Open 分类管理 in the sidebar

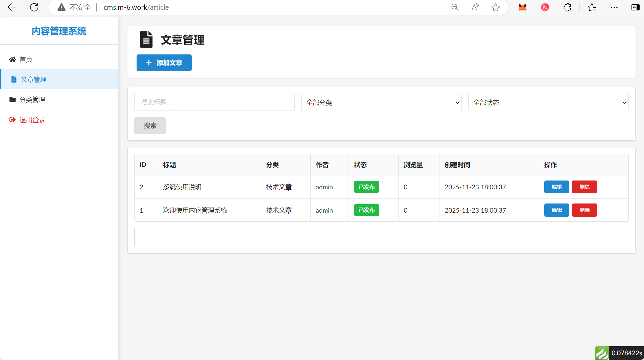[32, 99]
